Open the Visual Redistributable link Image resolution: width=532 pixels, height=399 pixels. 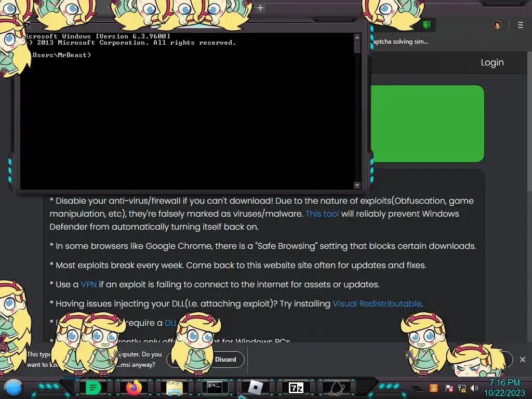[377, 303]
